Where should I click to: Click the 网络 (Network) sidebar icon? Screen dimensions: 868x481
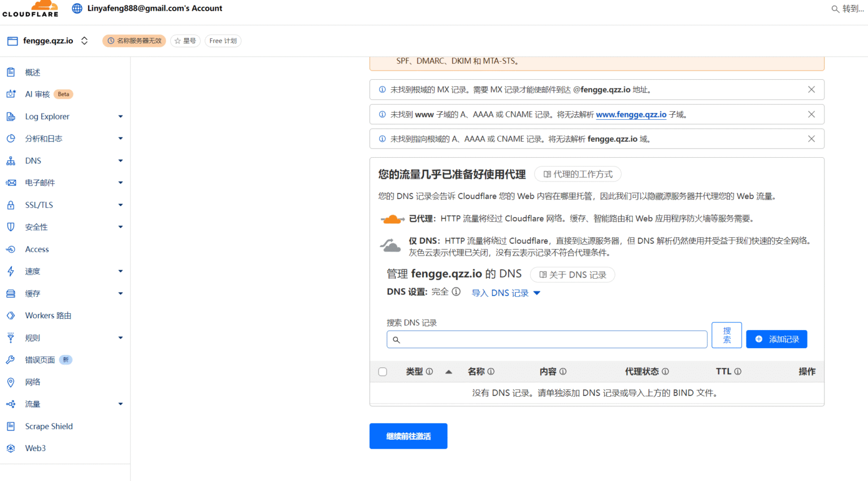pos(12,382)
